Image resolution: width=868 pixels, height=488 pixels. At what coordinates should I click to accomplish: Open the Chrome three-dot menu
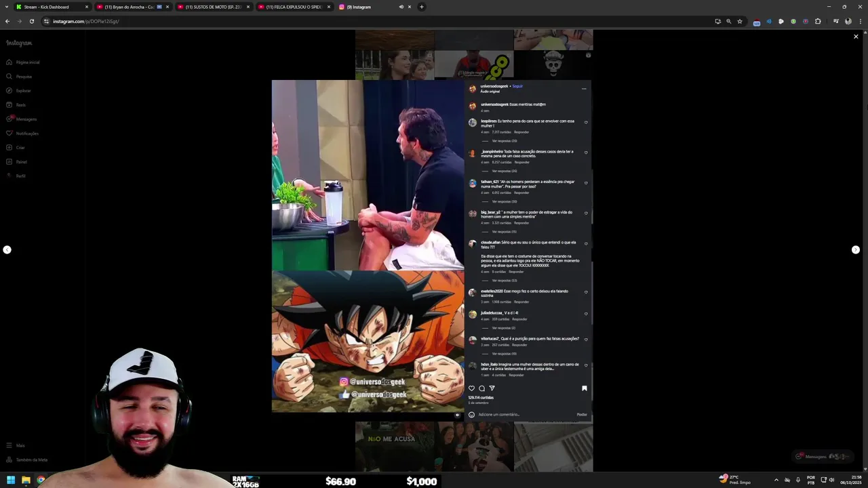tap(860, 21)
